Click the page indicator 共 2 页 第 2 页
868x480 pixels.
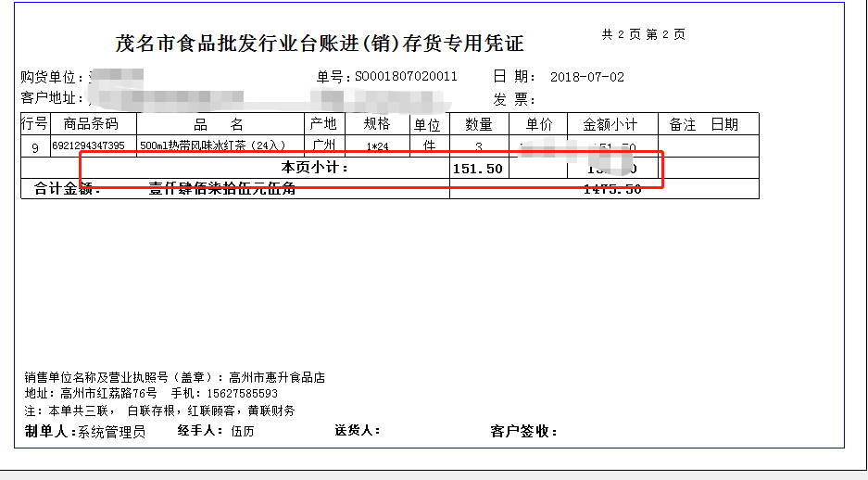(643, 34)
